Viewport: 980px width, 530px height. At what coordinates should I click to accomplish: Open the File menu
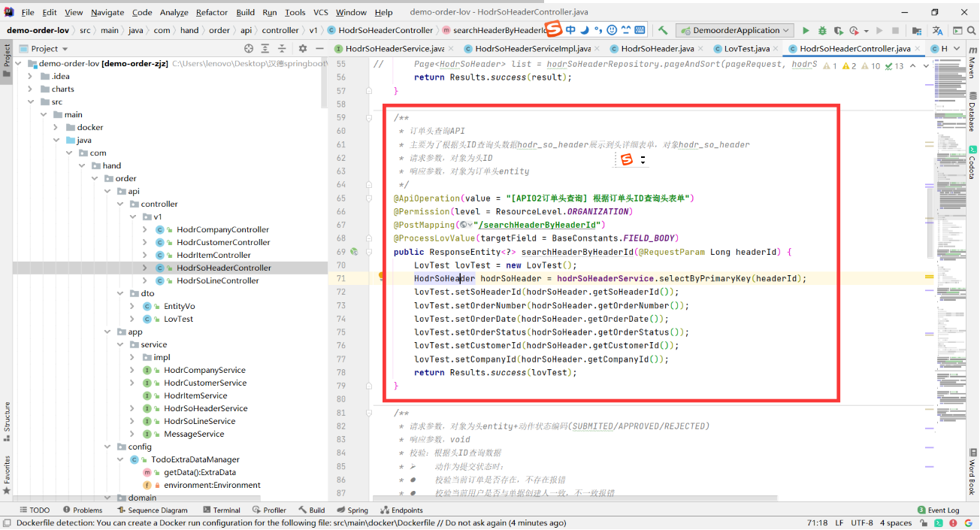point(28,12)
